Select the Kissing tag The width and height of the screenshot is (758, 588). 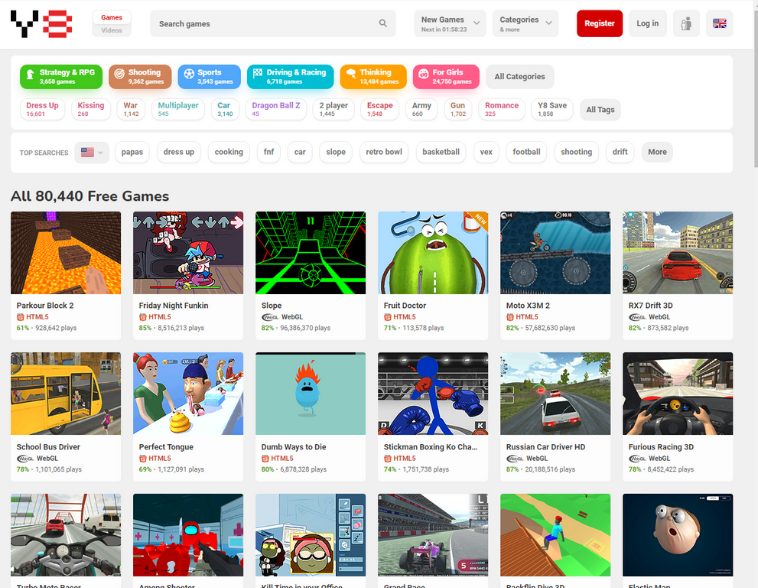[x=91, y=109]
